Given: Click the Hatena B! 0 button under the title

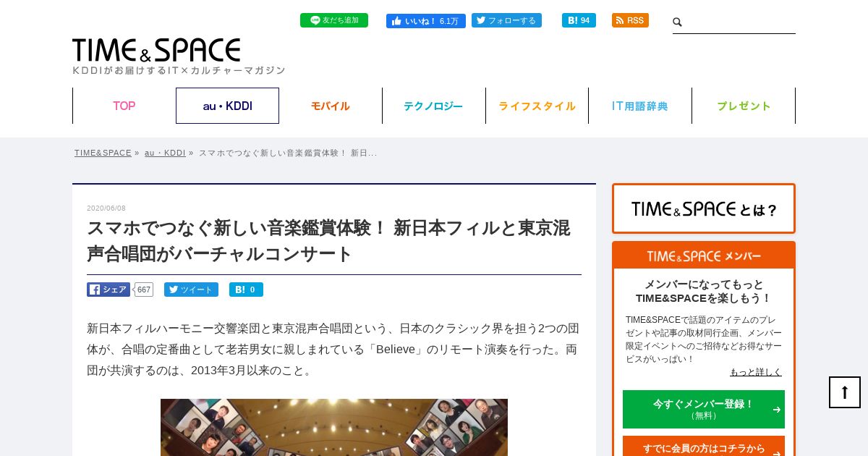Looking at the screenshot, I should coord(246,290).
